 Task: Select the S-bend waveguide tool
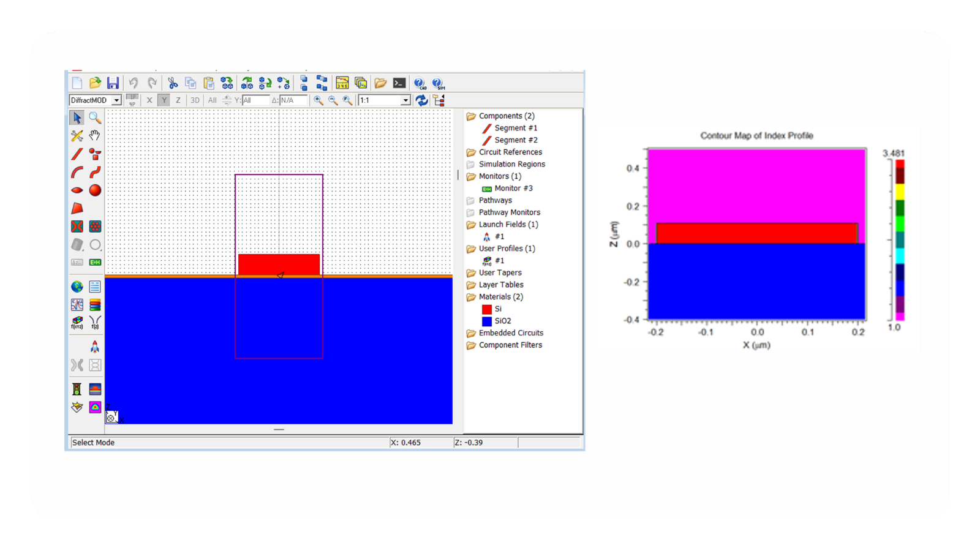(95, 172)
